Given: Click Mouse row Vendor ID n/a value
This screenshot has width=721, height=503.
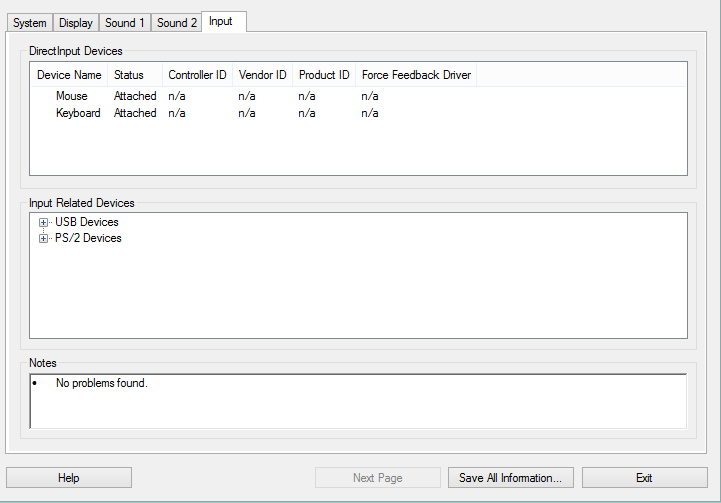Looking at the screenshot, I should tap(247, 96).
